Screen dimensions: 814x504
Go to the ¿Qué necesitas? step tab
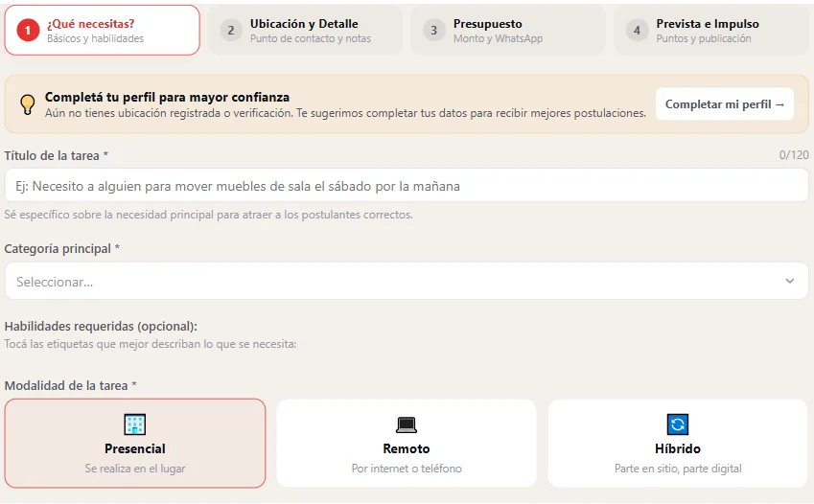pos(103,30)
